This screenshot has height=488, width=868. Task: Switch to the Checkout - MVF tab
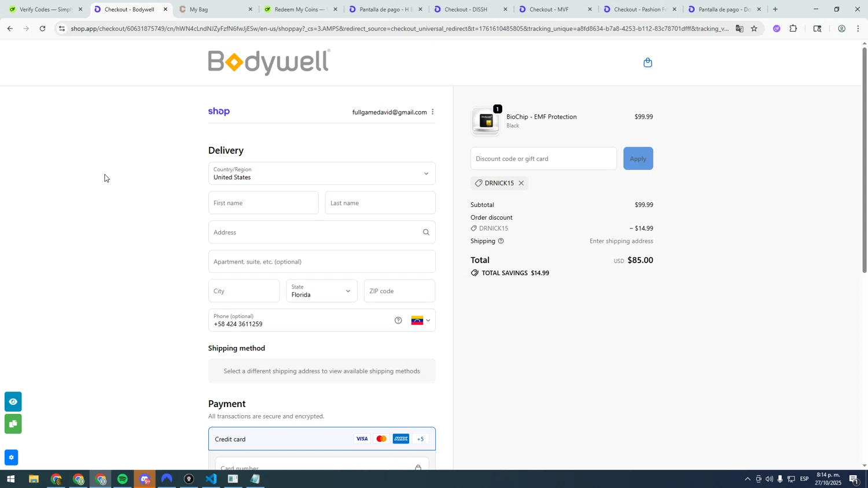[x=554, y=9]
